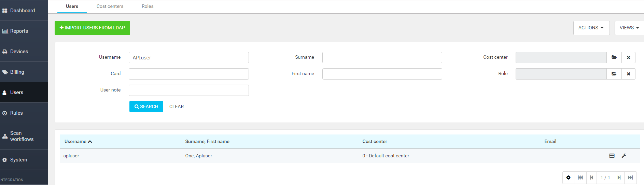Open the Dashboard sidebar icon
This screenshot has height=185, width=644.
click(x=5, y=11)
